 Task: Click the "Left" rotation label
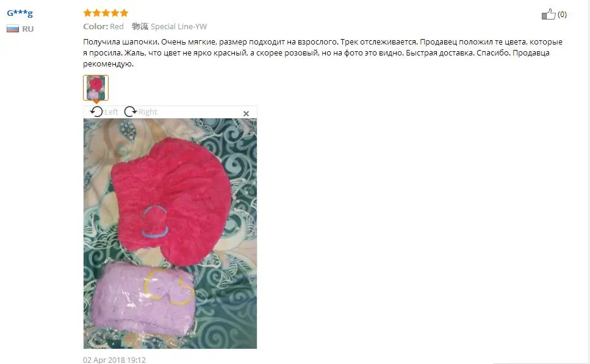(x=112, y=112)
